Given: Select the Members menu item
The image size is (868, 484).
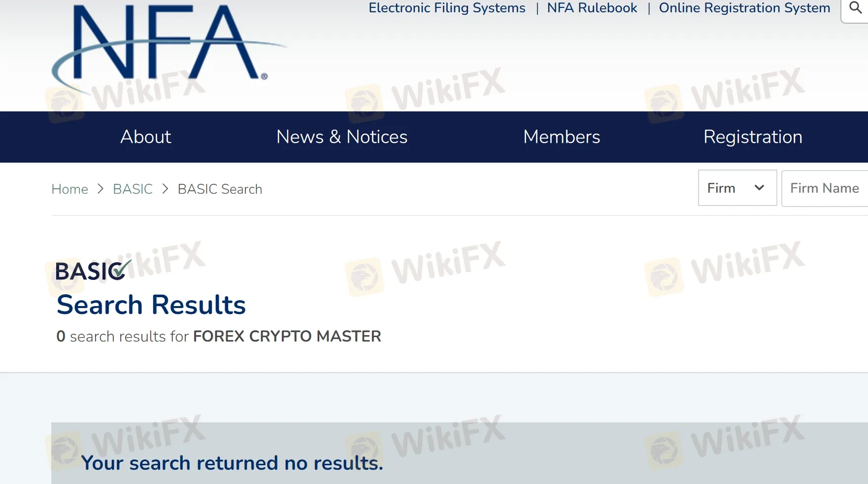Looking at the screenshot, I should (x=562, y=137).
